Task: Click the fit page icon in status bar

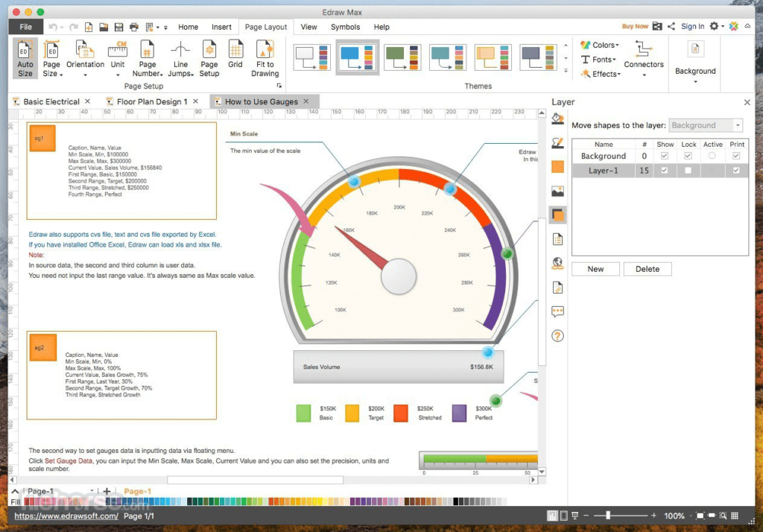Action: click(700, 516)
